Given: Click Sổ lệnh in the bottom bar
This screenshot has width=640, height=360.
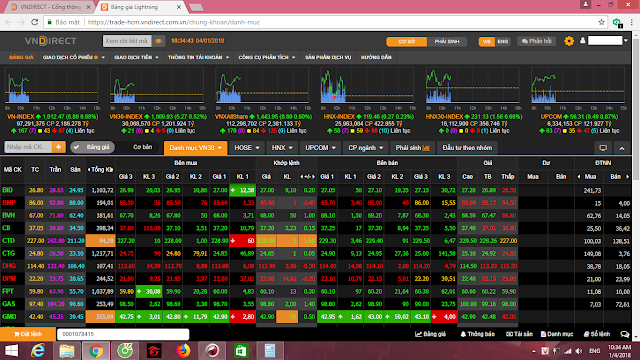Looking at the screenshot, I should pos(597,334).
